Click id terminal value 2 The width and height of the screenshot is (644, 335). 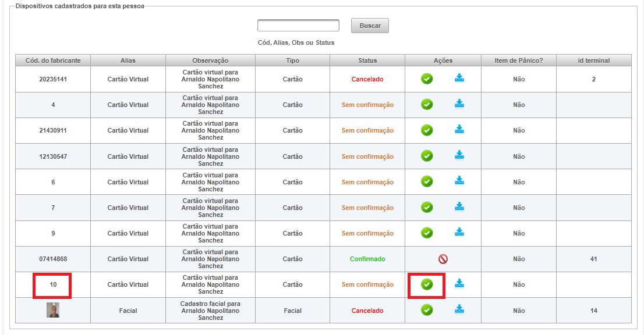click(x=593, y=79)
